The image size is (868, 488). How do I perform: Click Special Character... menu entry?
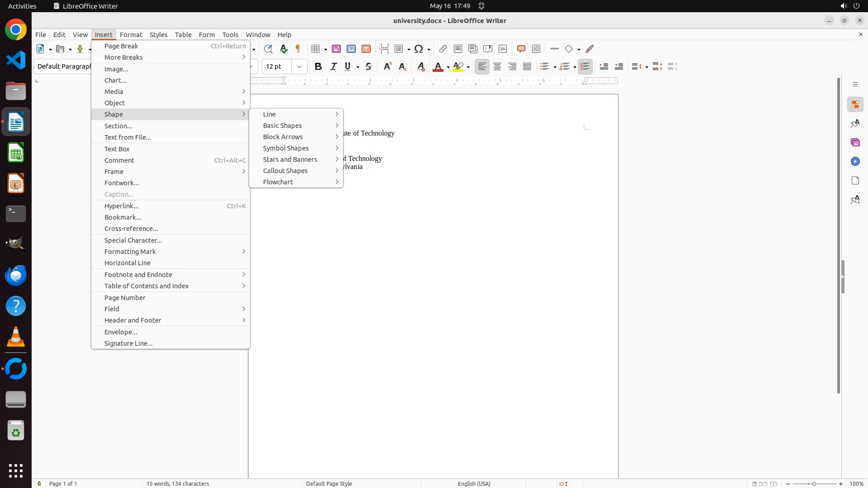(x=133, y=240)
